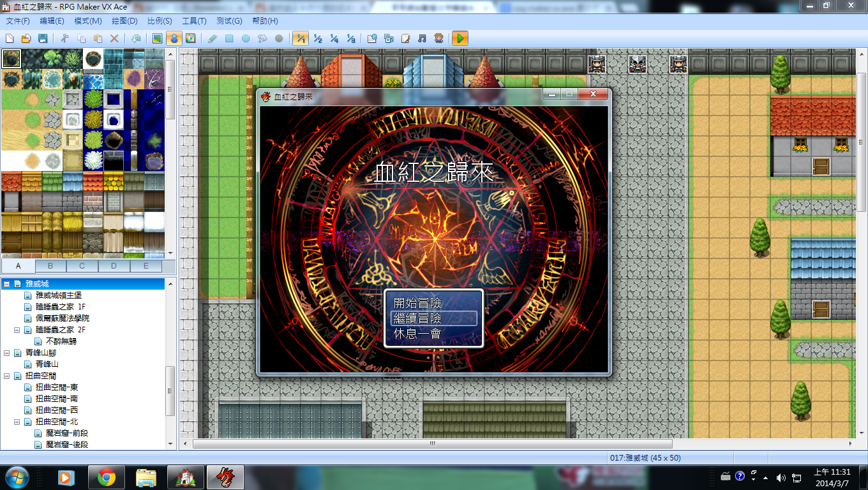Viewport: 868px width, 490px height.
Task: Set map zoom to 1/2 scale
Action: click(x=317, y=38)
